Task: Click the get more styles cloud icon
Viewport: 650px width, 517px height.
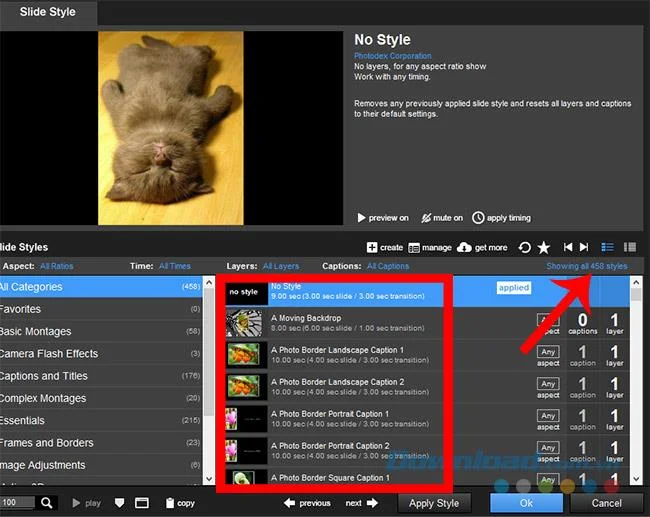Action: pos(464,247)
